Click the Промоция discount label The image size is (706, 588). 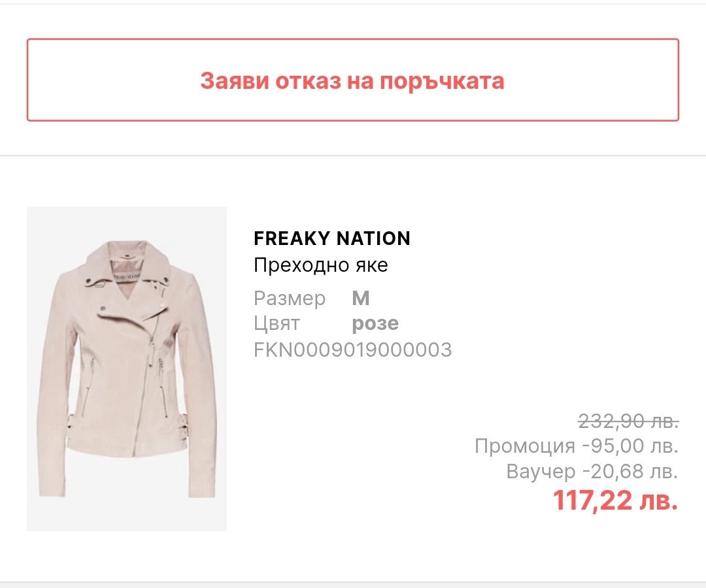[x=524, y=446]
